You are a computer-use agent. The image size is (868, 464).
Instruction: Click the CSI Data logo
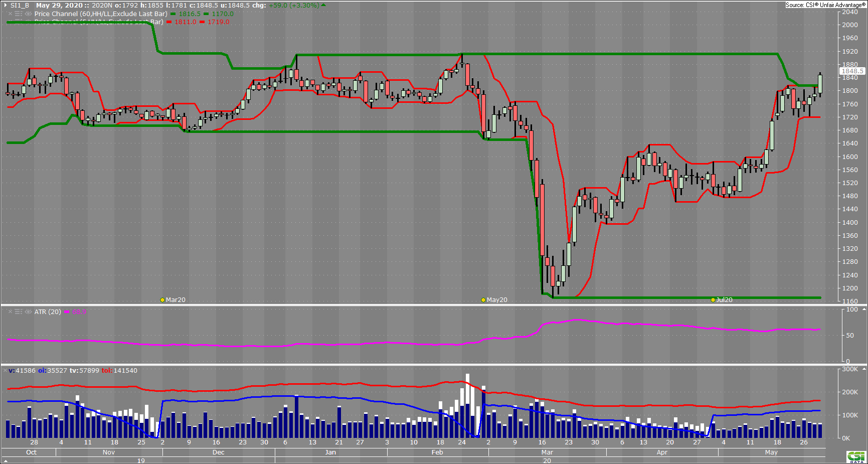point(856,457)
